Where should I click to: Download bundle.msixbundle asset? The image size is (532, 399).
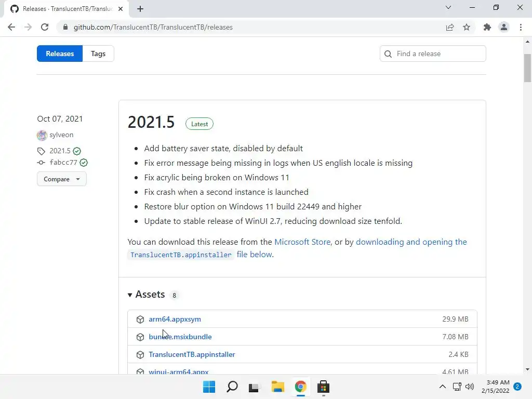(x=180, y=337)
